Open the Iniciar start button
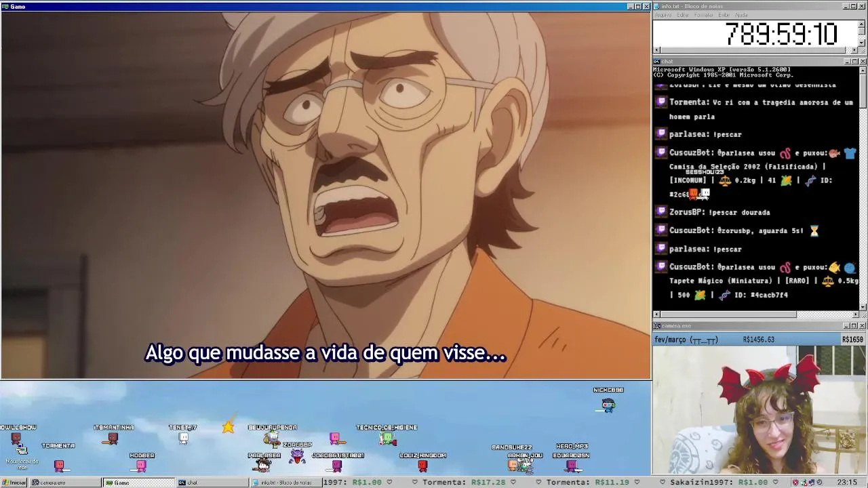The width and height of the screenshot is (868, 488). (x=14, y=483)
